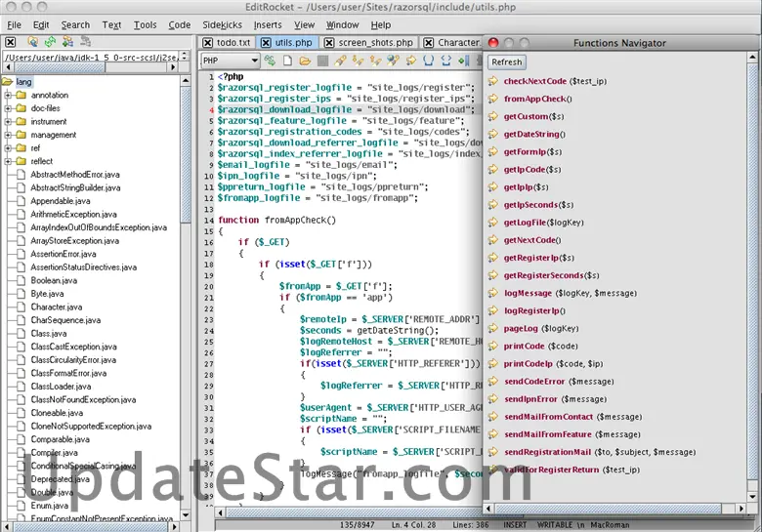Click the yellow right-arrow toolbar icon
762x532 pixels.
coord(411,61)
